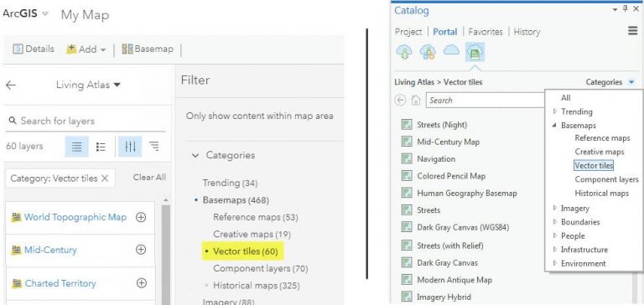The image size is (644, 305).
Task: Choose Creative maps in Catalog menu
Action: (600, 152)
